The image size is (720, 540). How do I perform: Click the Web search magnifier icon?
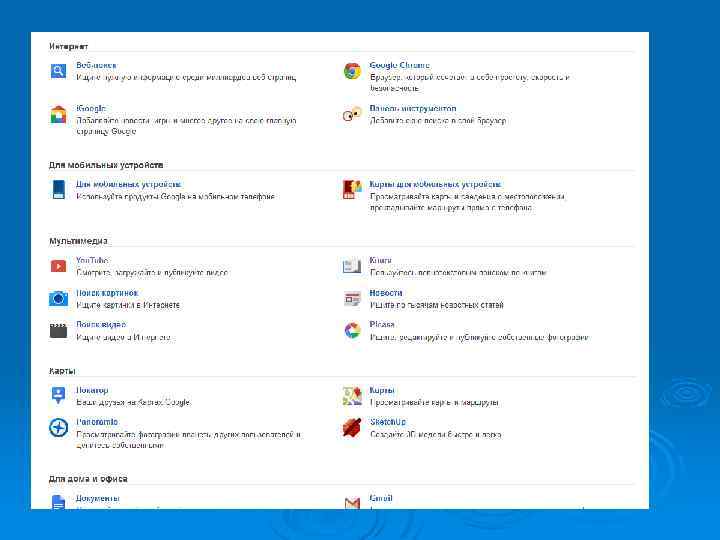(x=59, y=71)
